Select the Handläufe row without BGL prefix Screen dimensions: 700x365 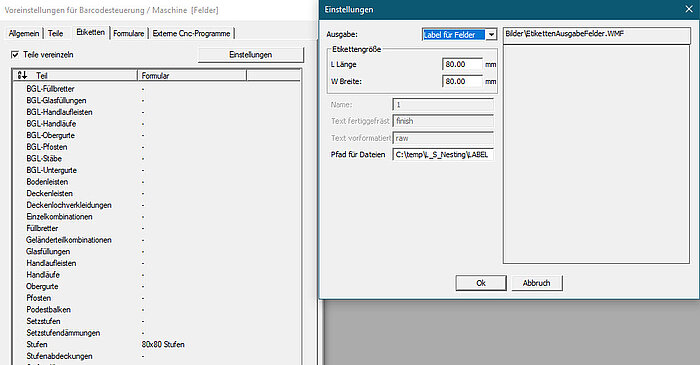tap(156, 274)
